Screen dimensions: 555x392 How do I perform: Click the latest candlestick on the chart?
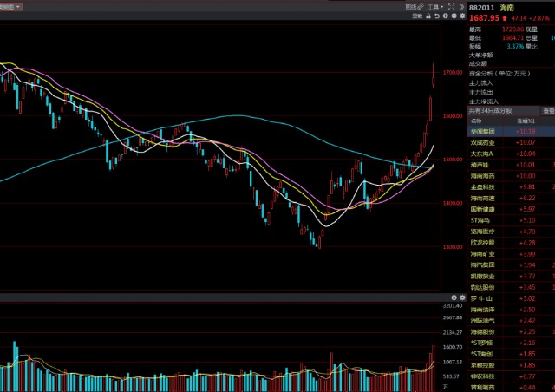click(x=434, y=80)
